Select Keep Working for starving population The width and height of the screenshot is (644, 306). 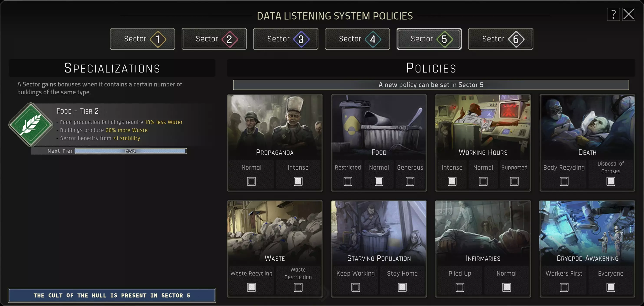pos(356,287)
